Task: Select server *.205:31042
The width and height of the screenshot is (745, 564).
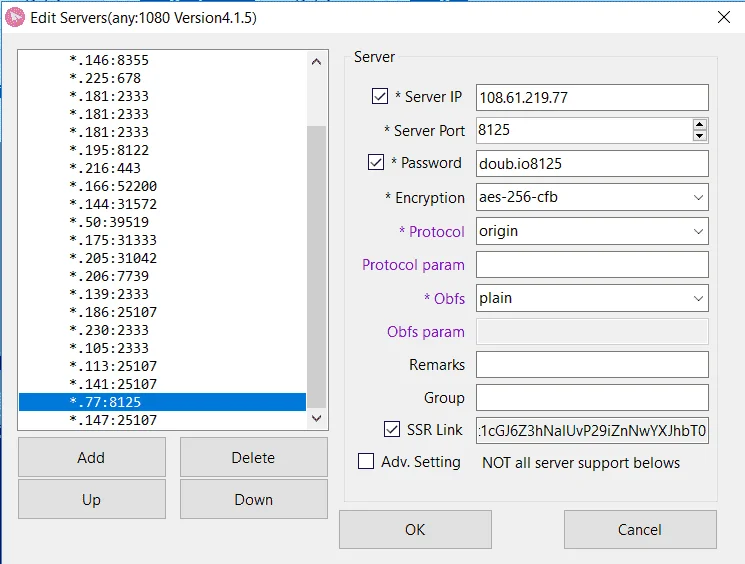Action: coord(162,258)
